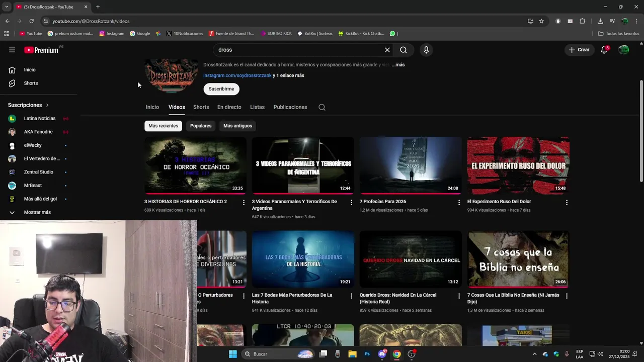Open the account avatar menu

click(x=624, y=50)
